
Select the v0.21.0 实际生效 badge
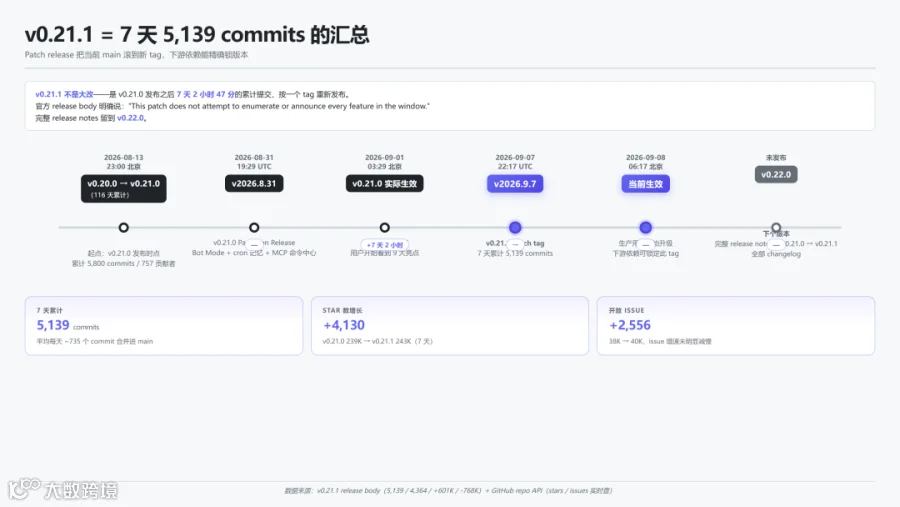[x=385, y=184]
